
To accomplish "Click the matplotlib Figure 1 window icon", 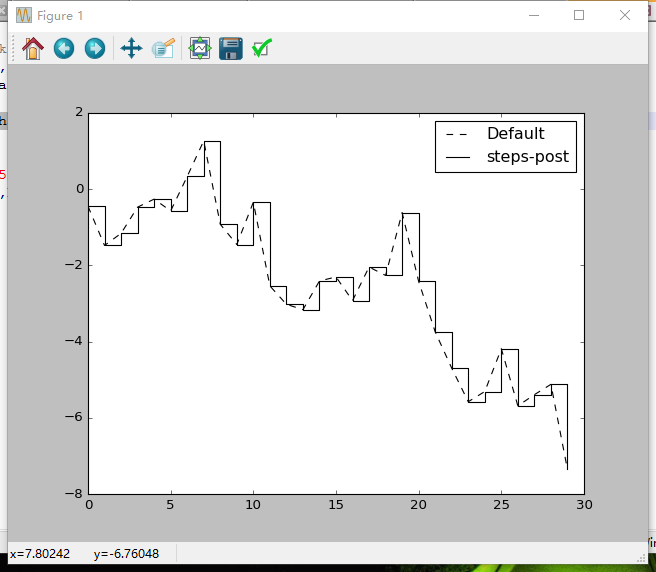I will coord(23,15).
